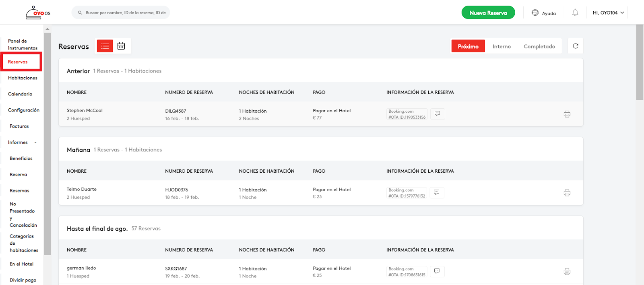The image size is (644, 285).
Task: Open Telmo Duarte's reservation
Action: tap(82, 189)
